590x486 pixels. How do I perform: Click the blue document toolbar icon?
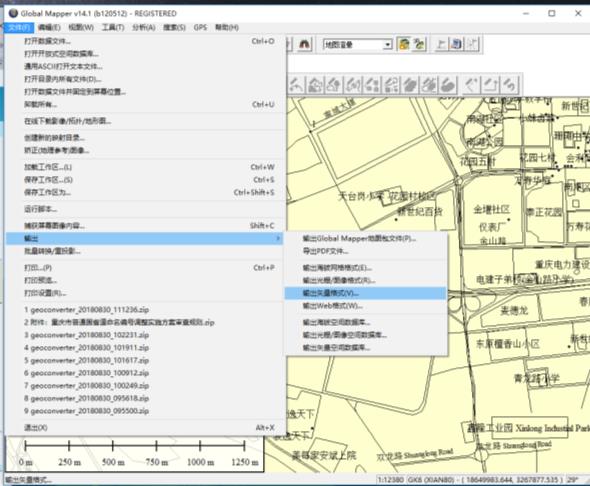coord(456,44)
